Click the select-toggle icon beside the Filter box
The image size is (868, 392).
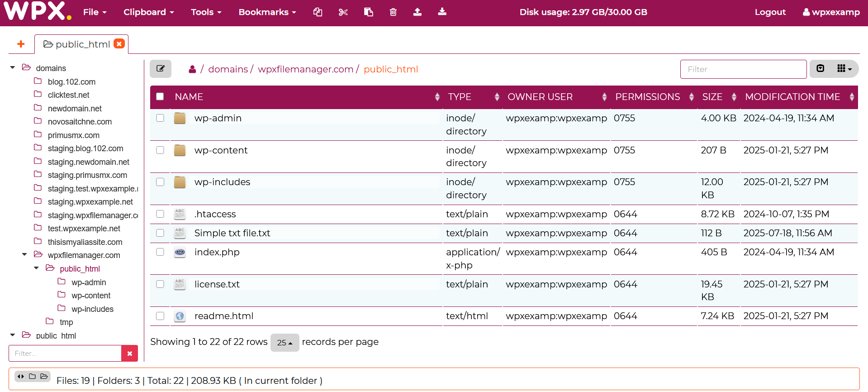coord(821,68)
